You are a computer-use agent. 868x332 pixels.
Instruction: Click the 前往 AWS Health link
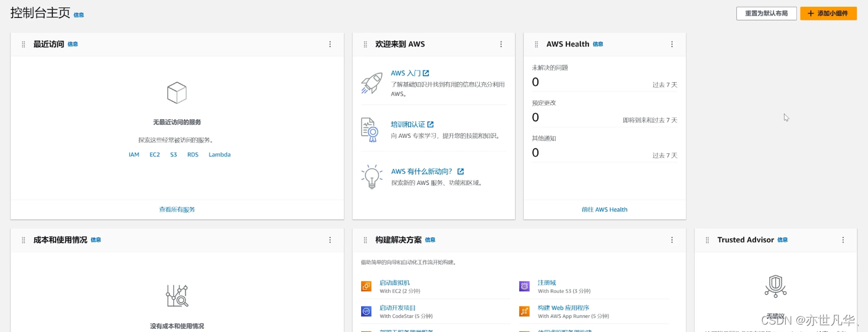coord(605,210)
